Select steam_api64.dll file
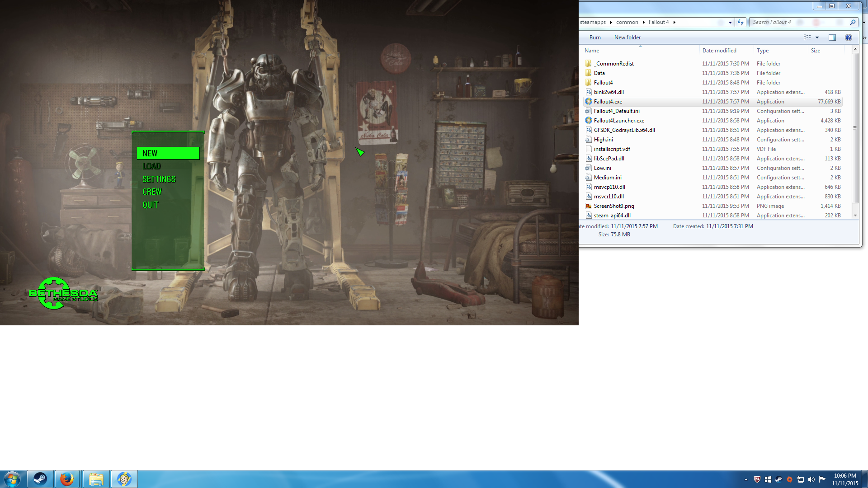 [713, 216]
